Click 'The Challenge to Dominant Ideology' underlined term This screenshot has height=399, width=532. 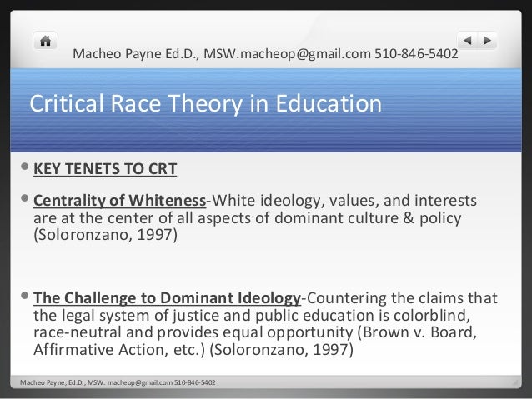point(167,298)
